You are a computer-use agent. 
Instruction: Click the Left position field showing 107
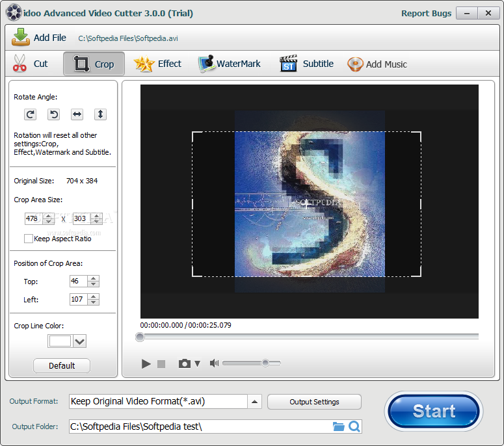click(79, 299)
